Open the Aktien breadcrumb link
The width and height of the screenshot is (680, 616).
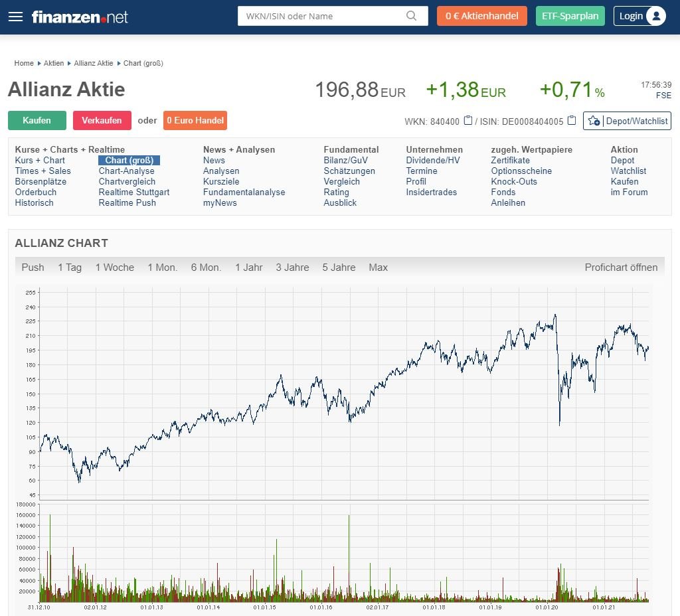tap(54, 63)
